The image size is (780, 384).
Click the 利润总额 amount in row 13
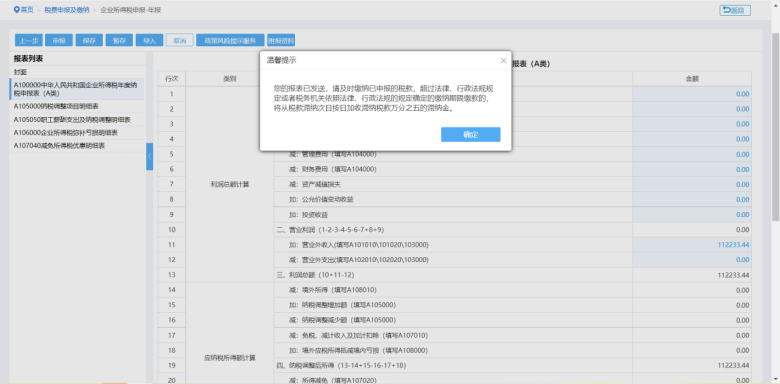pyautogui.click(x=692, y=275)
